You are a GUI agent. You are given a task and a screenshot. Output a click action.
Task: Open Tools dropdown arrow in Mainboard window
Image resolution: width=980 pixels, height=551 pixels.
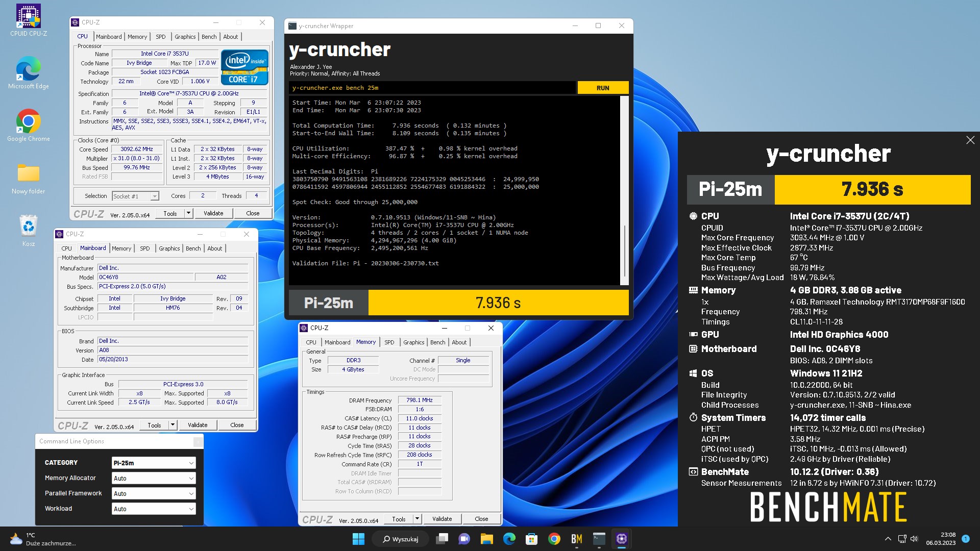click(173, 425)
